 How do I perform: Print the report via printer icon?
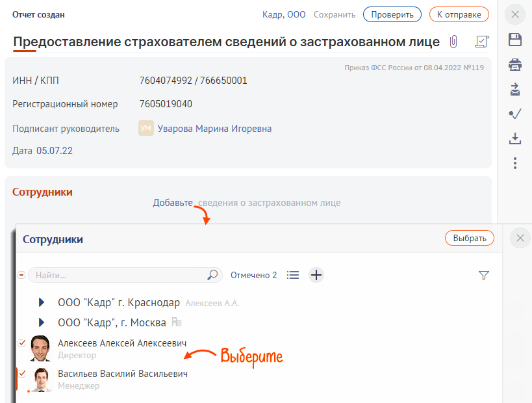pyautogui.click(x=515, y=64)
